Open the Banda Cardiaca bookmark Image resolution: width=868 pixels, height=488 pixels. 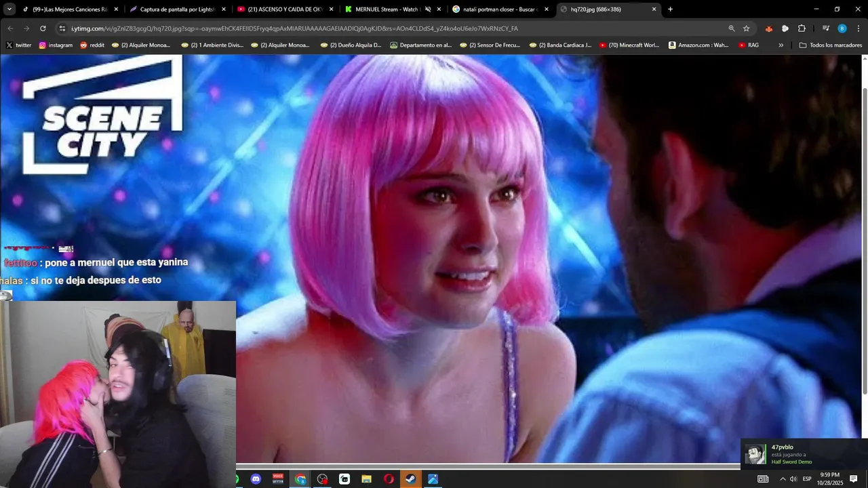coord(560,45)
